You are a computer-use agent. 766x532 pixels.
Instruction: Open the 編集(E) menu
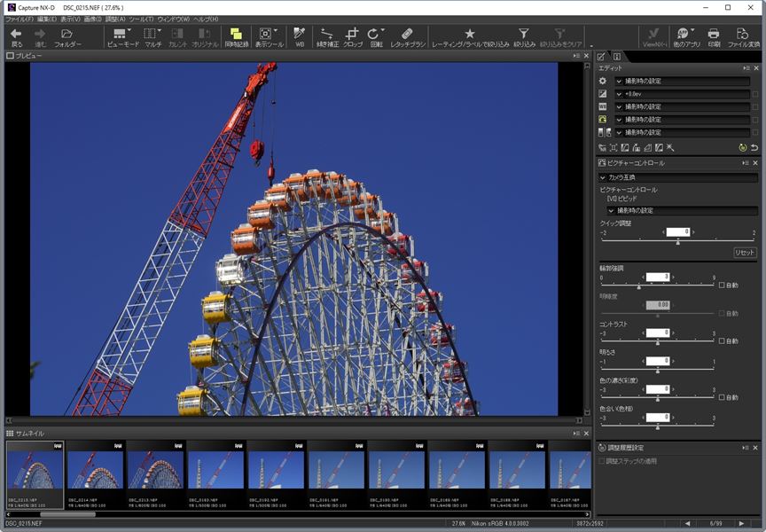pyautogui.click(x=47, y=19)
